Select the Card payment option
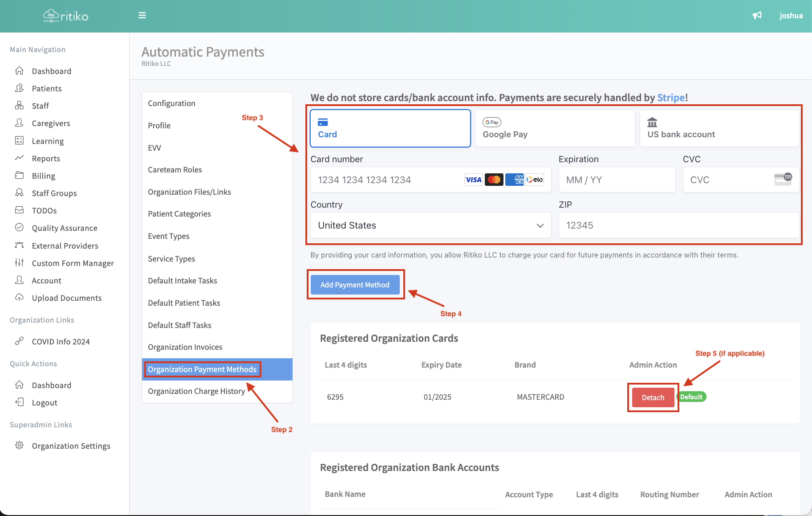The image size is (812, 516). (x=390, y=128)
